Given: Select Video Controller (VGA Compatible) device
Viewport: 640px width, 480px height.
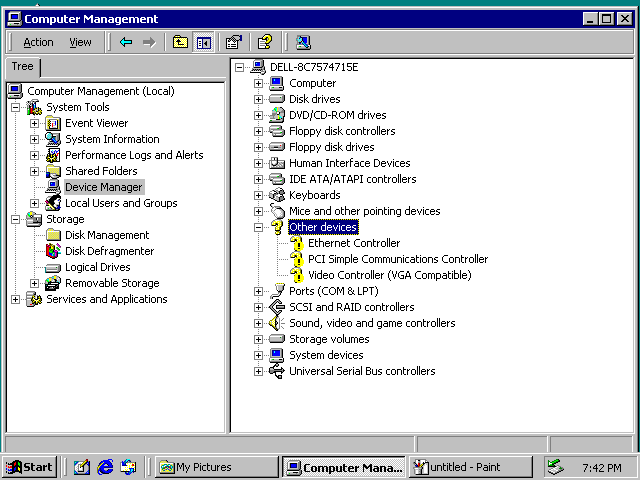Looking at the screenshot, I should (389, 275).
